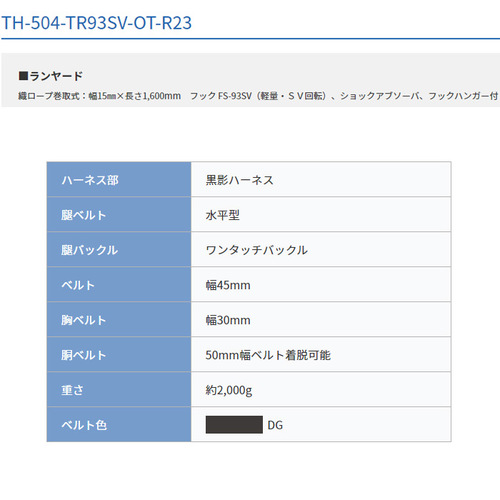
Task: Click the 幅45mm value
Action: click(228, 285)
